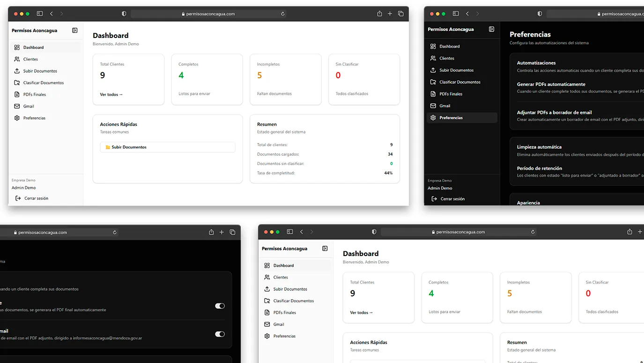
Task: Click the yellow-folder Subir Documentos quick action
Action: coord(167,147)
